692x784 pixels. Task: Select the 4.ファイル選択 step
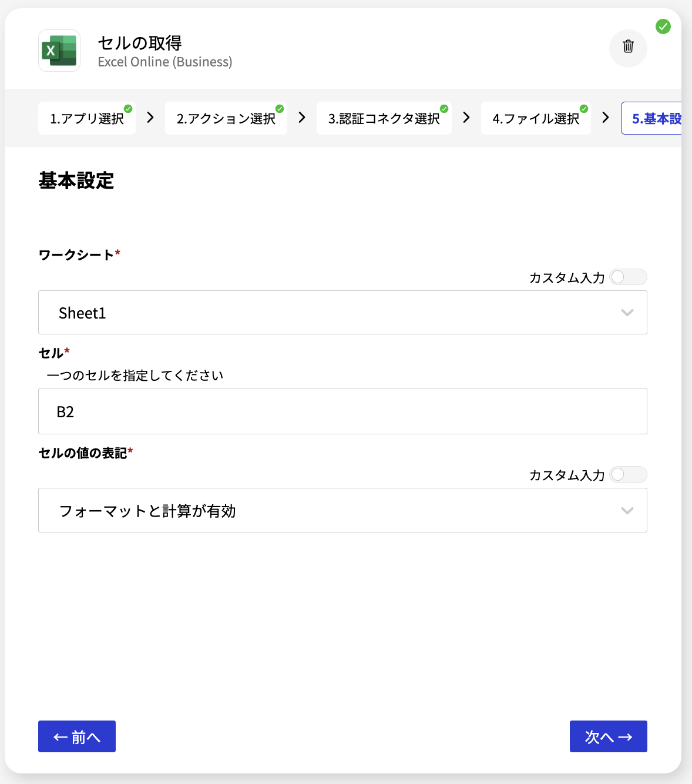(536, 118)
